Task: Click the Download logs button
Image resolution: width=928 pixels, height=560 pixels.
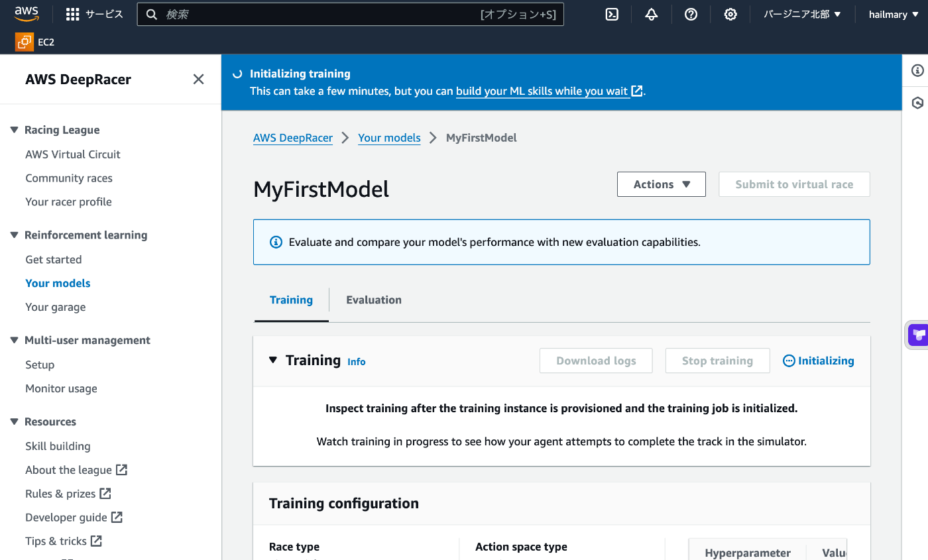Action: (596, 361)
